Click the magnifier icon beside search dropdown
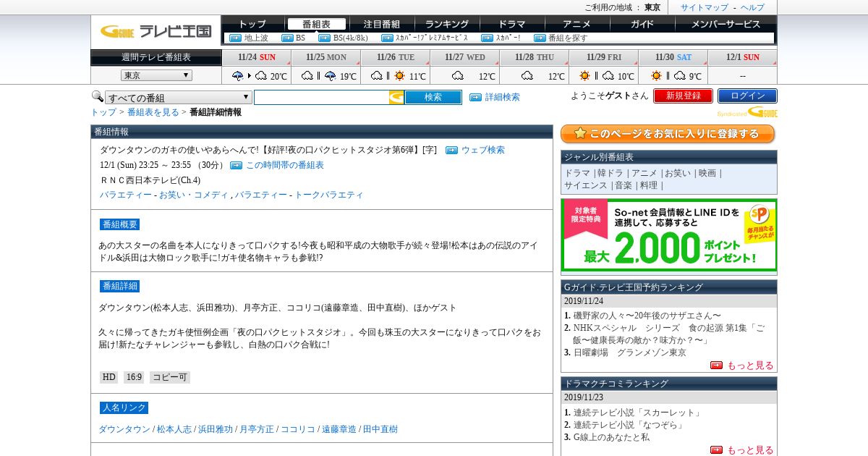868x456 pixels. (x=97, y=96)
